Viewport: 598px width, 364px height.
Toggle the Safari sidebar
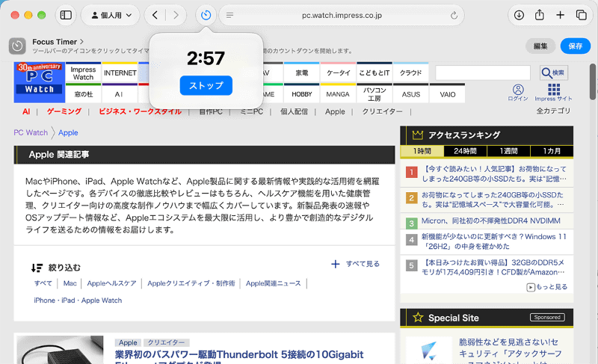click(x=66, y=15)
